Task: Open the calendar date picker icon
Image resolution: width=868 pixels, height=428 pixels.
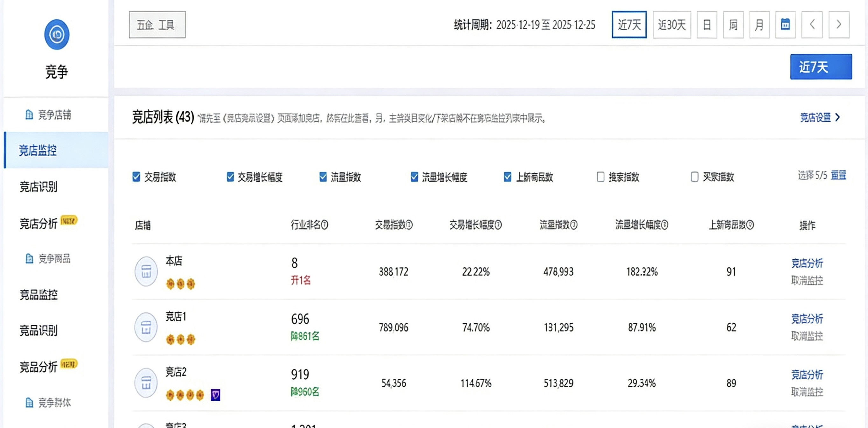Action: tap(785, 25)
